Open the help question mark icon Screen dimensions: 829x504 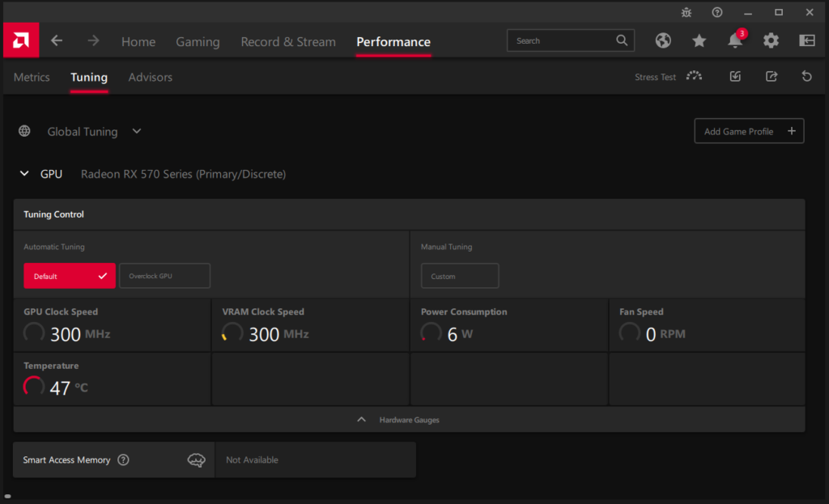[717, 12]
